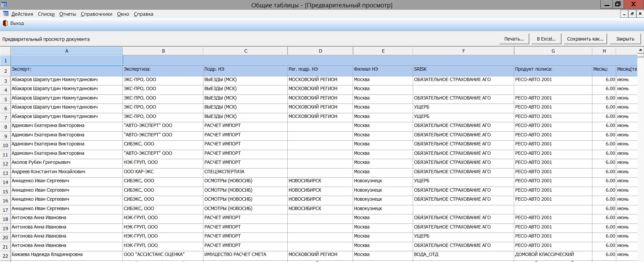Viewport: 644px width, 262px height.
Task: Select column D header
Action: (x=320, y=51)
